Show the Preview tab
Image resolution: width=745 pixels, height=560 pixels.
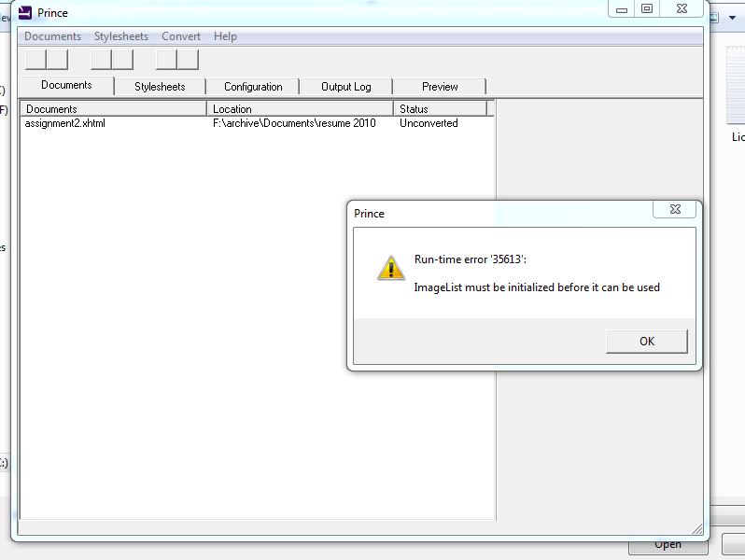point(440,87)
